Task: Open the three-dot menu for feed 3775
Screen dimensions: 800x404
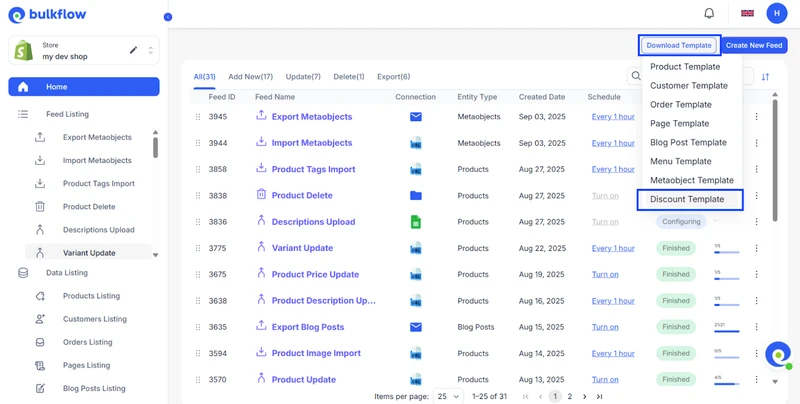Action: [757, 248]
